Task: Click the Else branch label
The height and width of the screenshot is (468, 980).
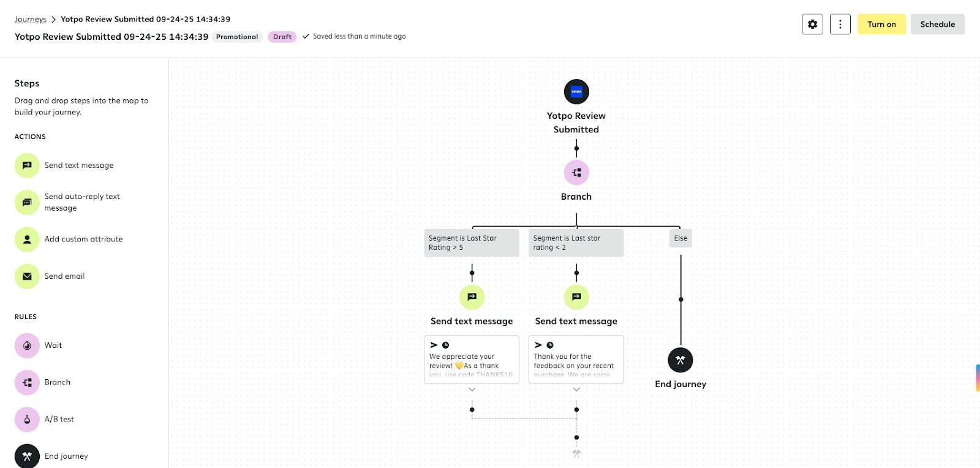Action: (680, 238)
